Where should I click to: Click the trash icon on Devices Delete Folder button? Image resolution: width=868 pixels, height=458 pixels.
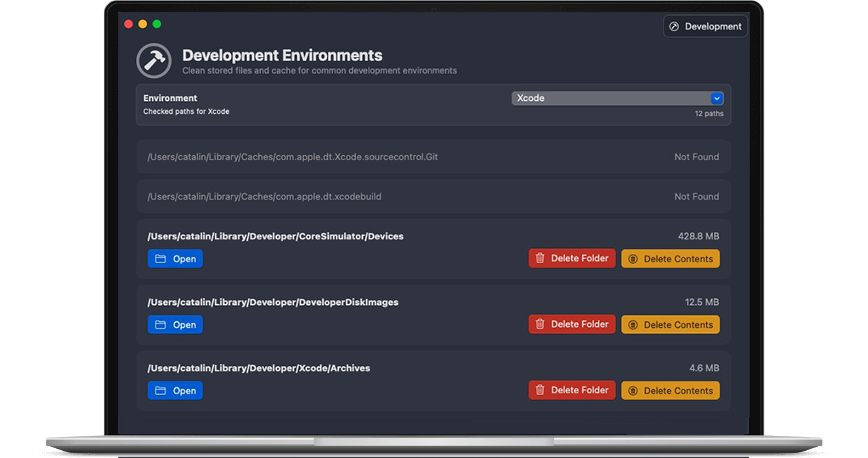[x=540, y=258]
